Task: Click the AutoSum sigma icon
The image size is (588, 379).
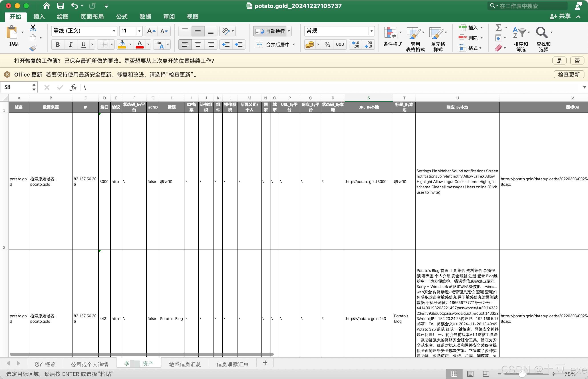Action: [498, 27]
